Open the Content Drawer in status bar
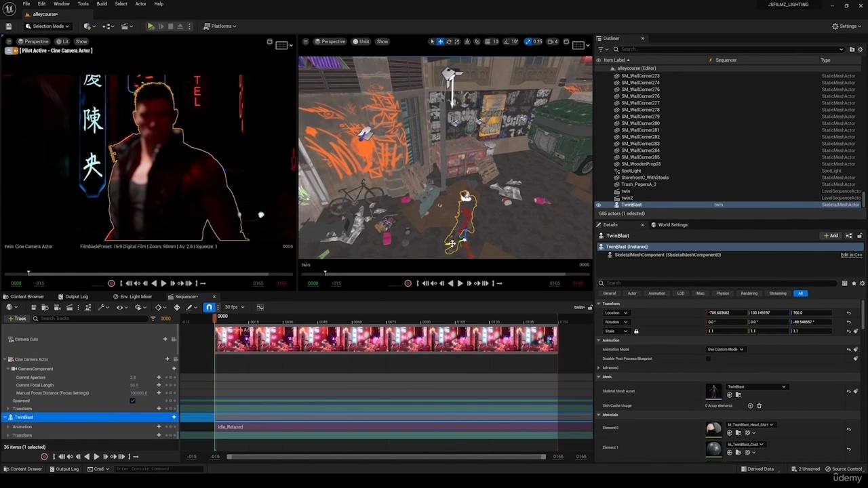The image size is (868, 488). (22, 469)
